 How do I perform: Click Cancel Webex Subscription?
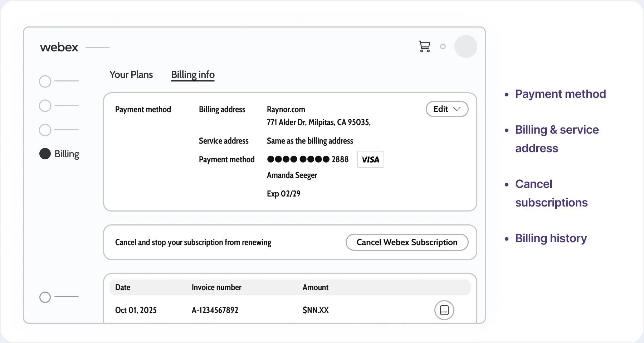pyautogui.click(x=406, y=242)
